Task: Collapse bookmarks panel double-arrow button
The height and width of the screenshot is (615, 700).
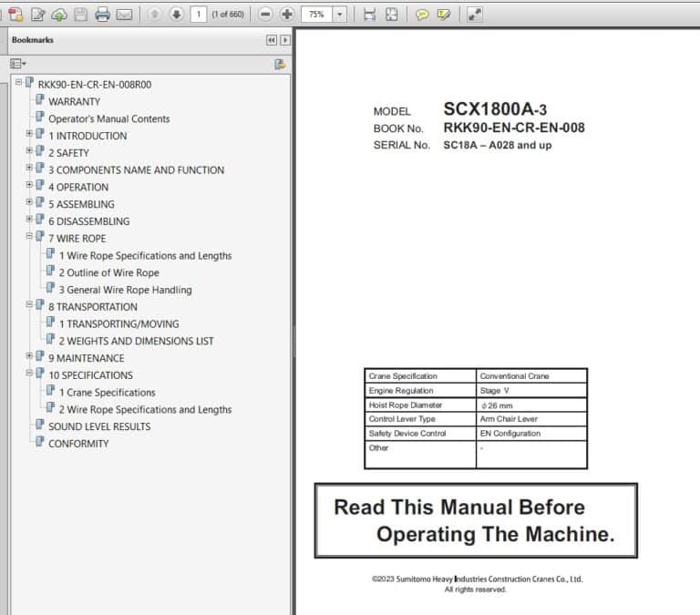Action: [272, 40]
